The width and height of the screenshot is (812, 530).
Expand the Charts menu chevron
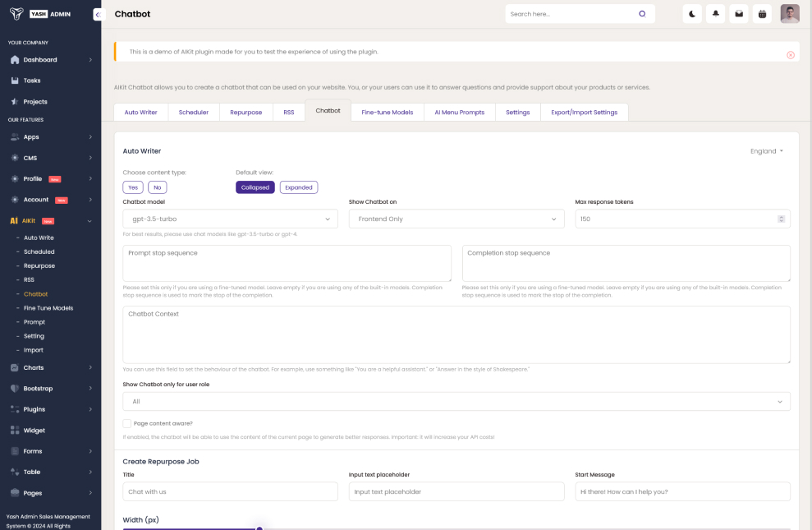pos(90,368)
